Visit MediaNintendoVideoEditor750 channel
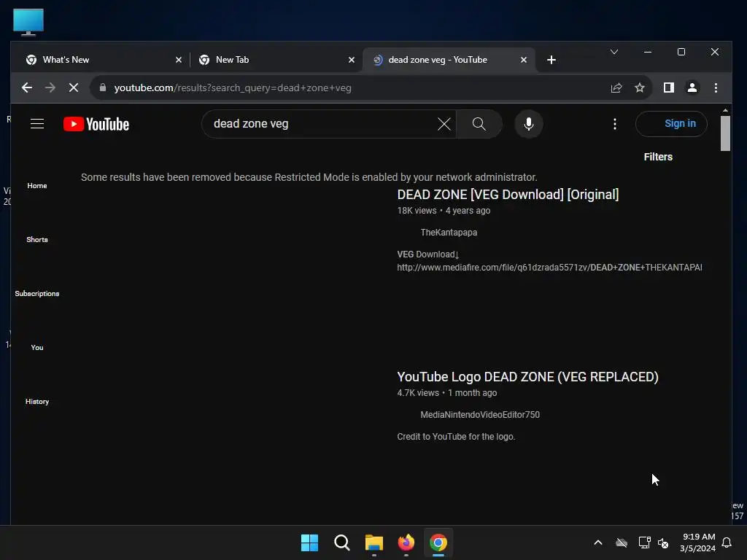The width and height of the screenshot is (747, 560). coord(480,415)
